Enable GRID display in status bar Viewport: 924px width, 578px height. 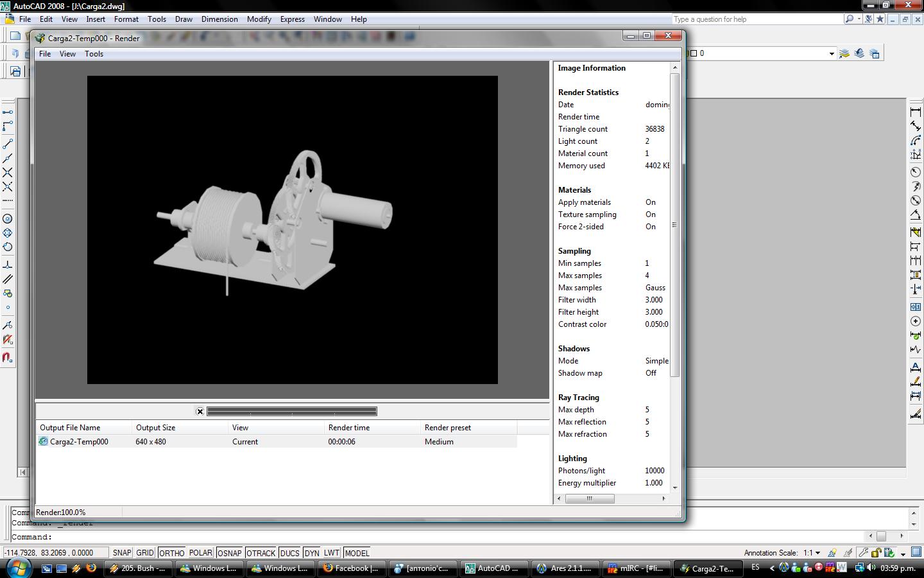144,553
